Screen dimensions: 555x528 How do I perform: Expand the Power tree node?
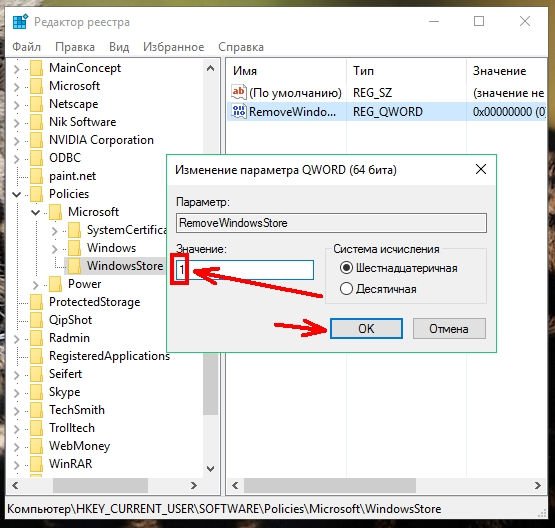[x=35, y=284]
